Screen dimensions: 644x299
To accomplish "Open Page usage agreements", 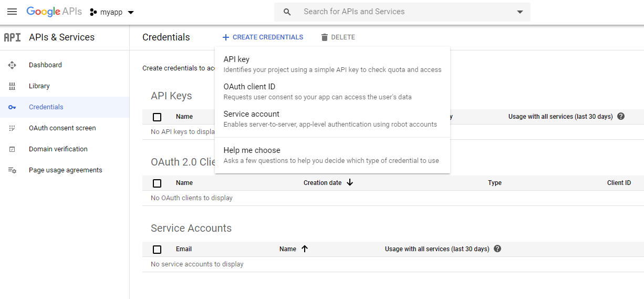I will click(65, 170).
